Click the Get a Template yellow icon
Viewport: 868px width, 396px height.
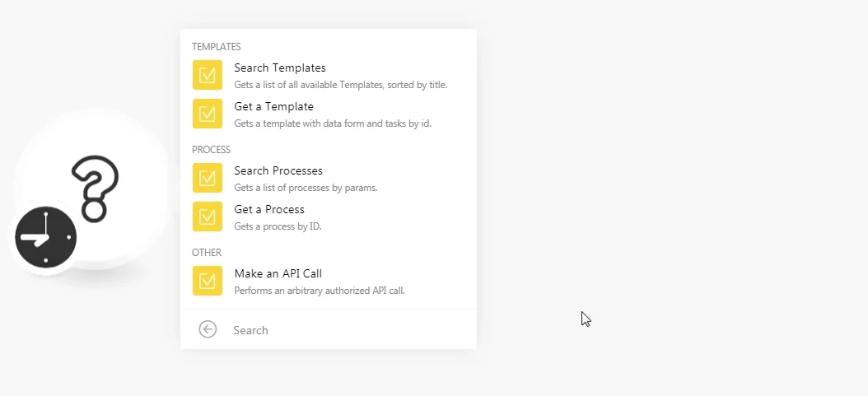(208, 114)
